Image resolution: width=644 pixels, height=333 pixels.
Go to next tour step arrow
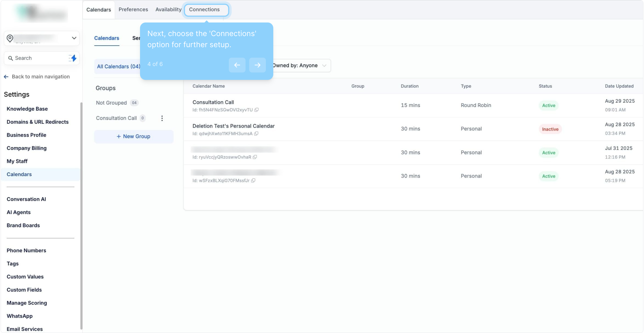(x=257, y=65)
